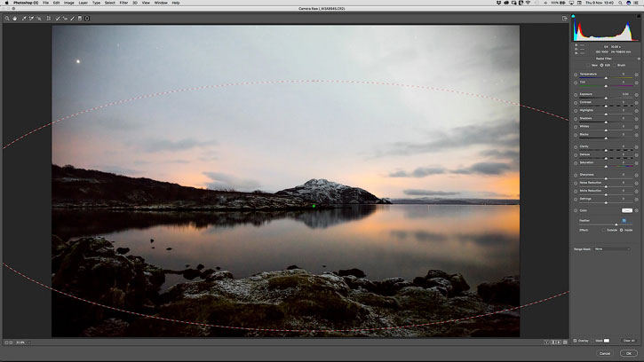
Task: Click the swap before/after settings icon
Action: tap(553, 342)
